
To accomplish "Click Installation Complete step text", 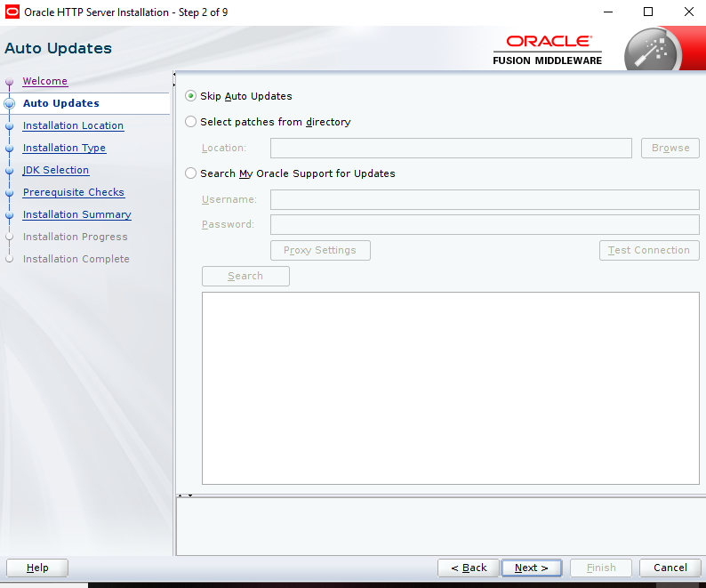I will point(76,259).
